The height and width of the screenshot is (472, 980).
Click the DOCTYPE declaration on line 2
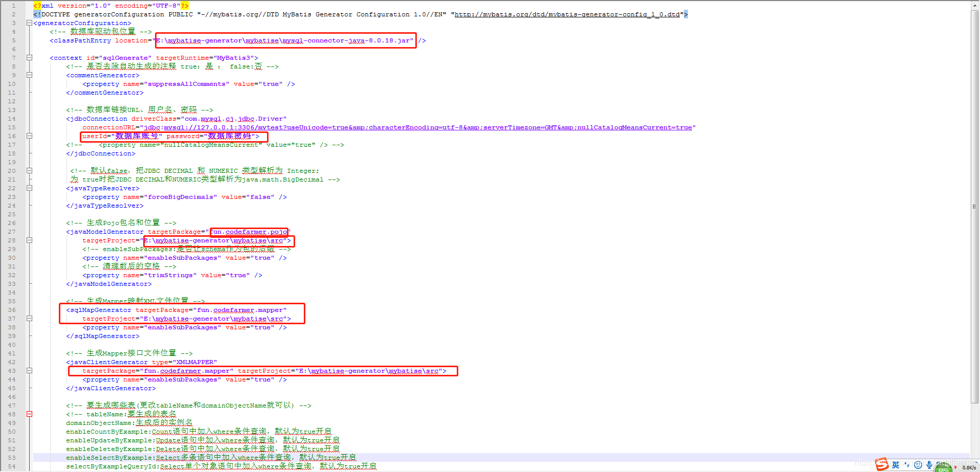point(361,14)
